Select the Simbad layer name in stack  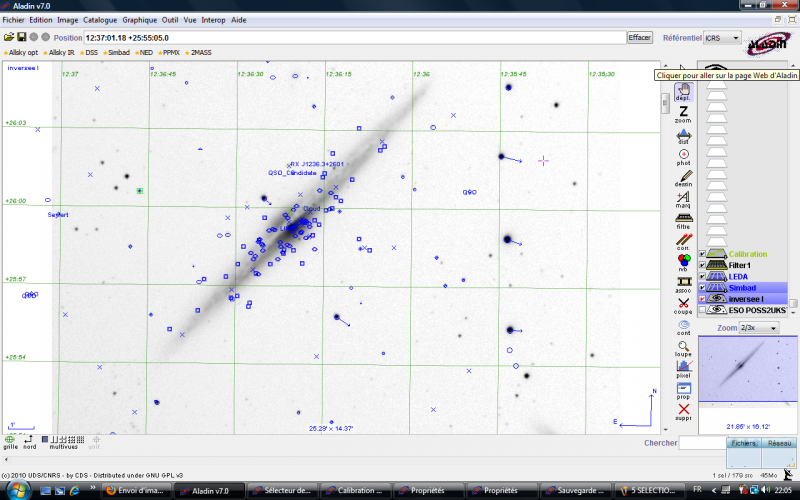(742, 288)
